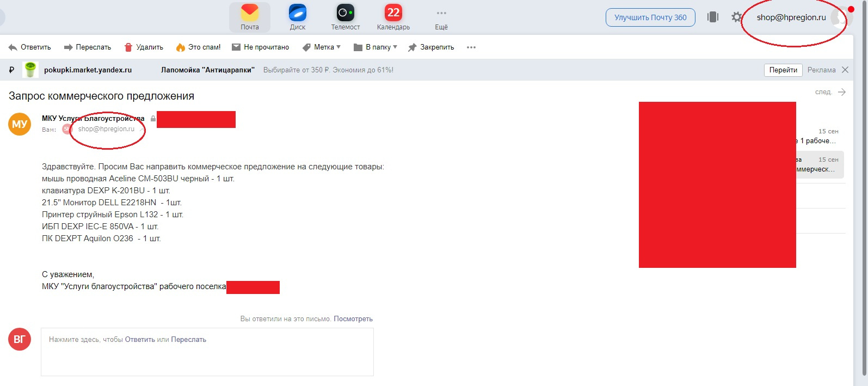The width and height of the screenshot is (868, 386).
Task: Open the themes panel icon beside gear
Action: pyautogui.click(x=713, y=17)
